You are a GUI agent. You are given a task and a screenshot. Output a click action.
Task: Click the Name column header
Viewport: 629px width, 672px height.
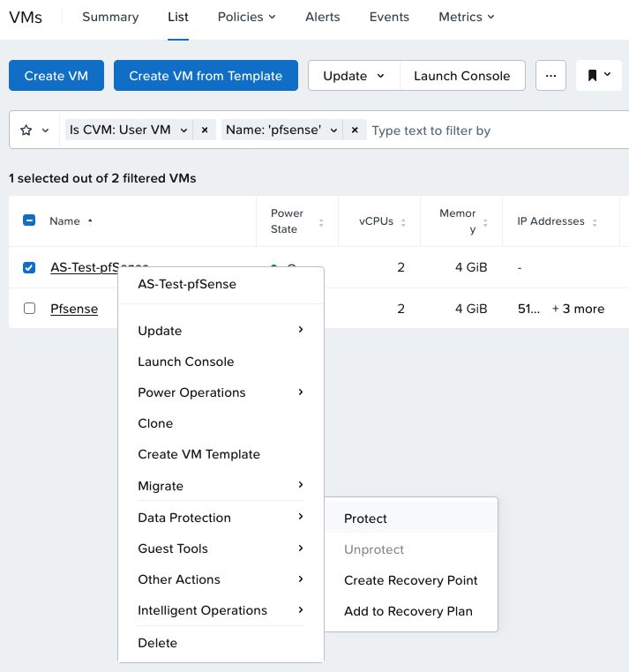(x=64, y=221)
